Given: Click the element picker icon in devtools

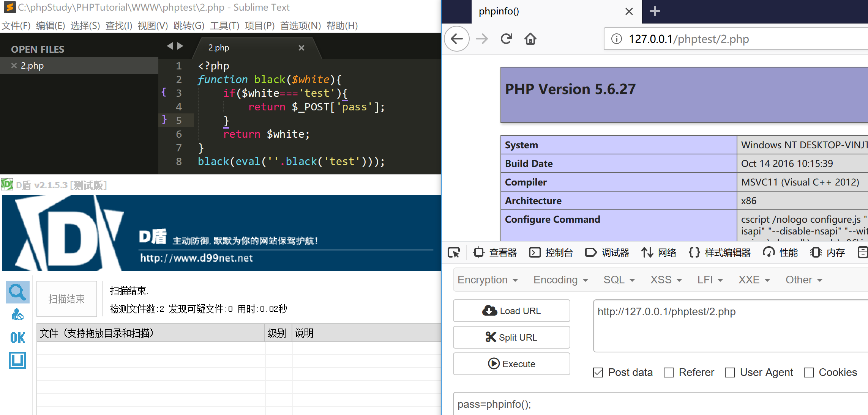Looking at the screenshot, I should [454, 253].
